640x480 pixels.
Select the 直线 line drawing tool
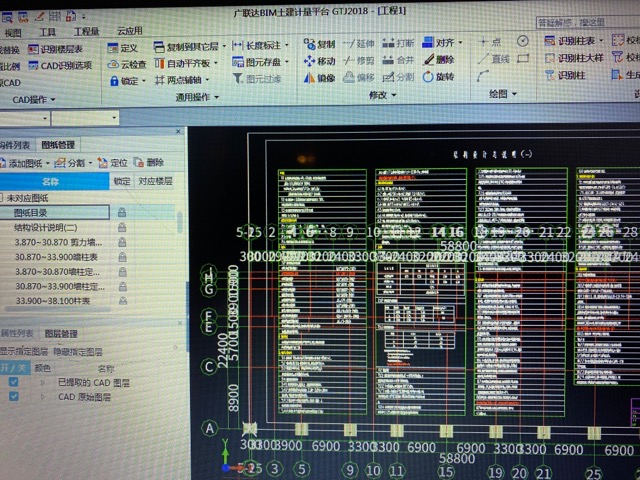click(494, 59)
